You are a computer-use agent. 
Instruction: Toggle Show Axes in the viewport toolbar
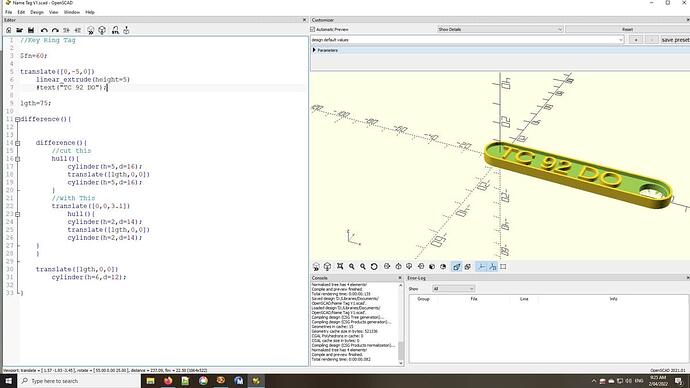(x=481, y=267)
